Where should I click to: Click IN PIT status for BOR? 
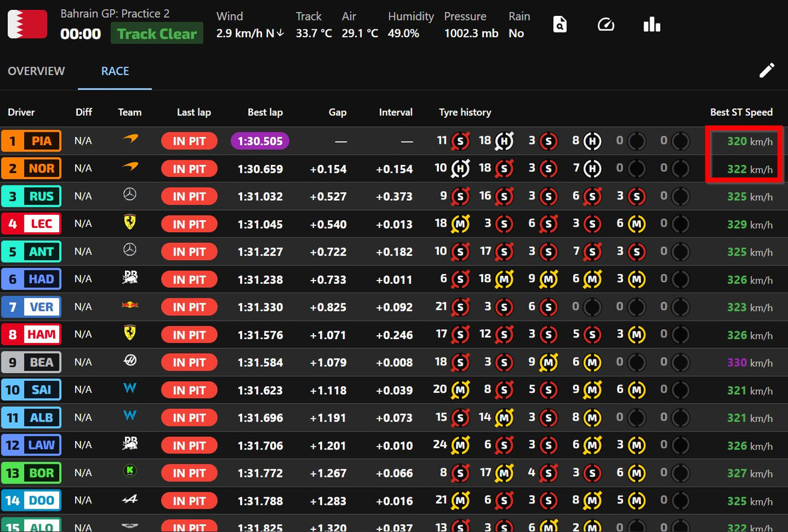[190, 473]
